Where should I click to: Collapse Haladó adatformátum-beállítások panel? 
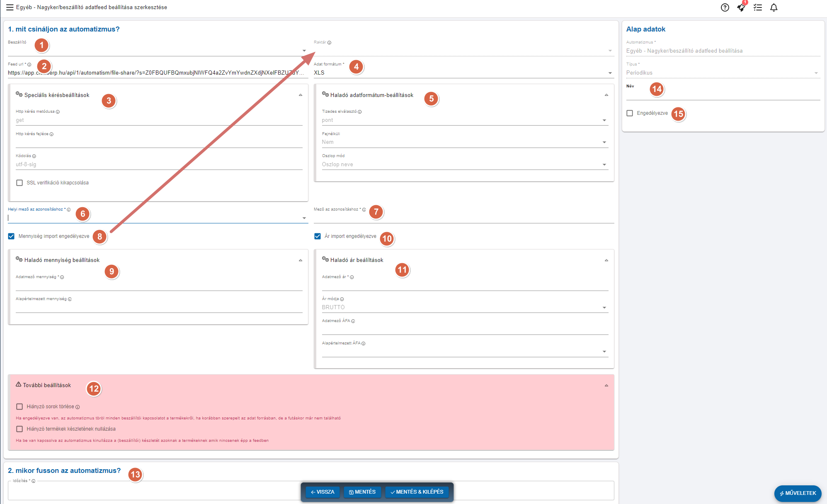pos(606,95)
